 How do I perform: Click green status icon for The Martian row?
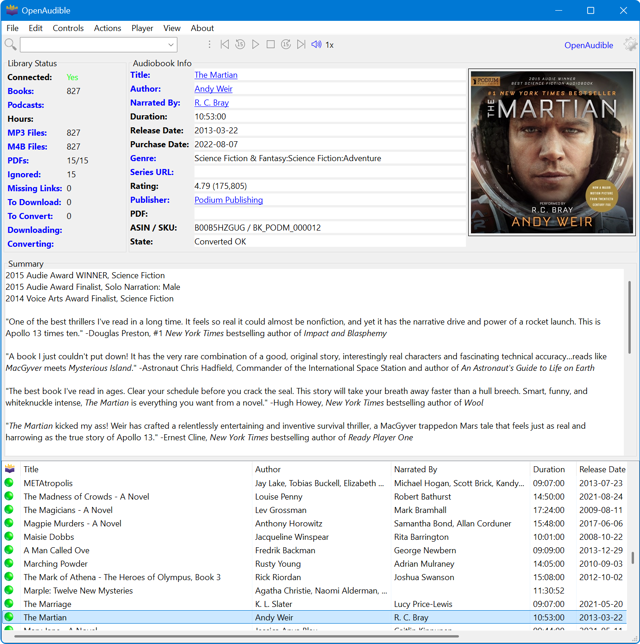[9, 616]
